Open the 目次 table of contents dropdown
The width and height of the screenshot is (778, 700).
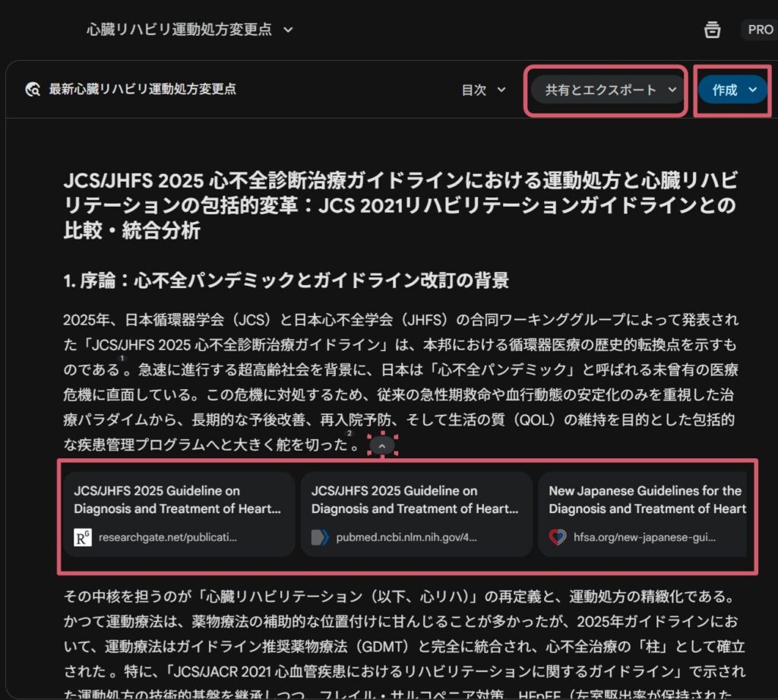483,90
